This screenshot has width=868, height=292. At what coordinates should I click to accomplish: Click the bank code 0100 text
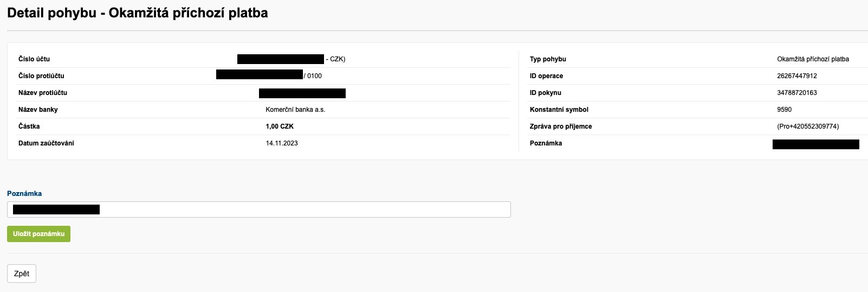313,76
